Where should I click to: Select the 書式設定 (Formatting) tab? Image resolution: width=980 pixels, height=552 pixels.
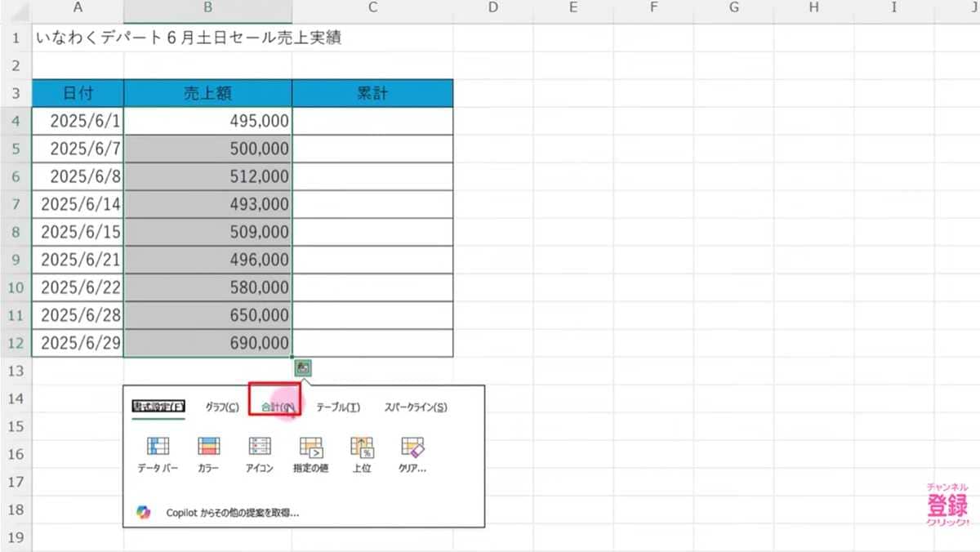pos(160,406)
